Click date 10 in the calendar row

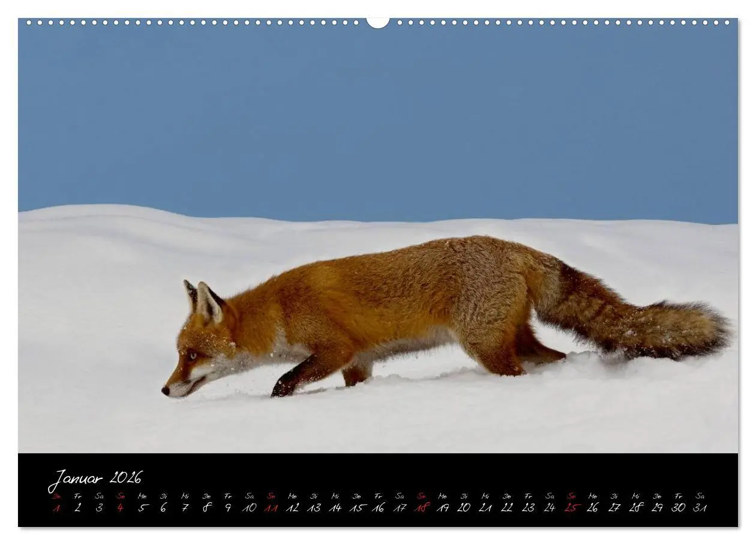pos(249,508)
